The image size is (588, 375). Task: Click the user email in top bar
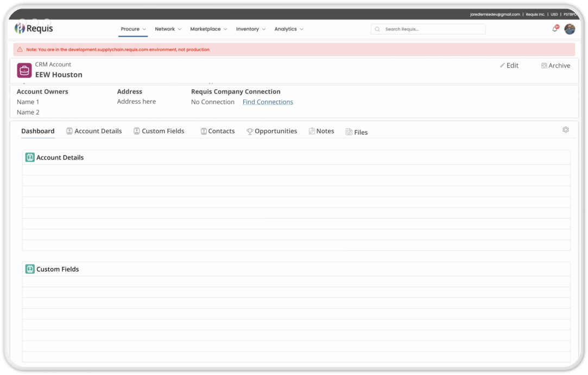[495, 14]
